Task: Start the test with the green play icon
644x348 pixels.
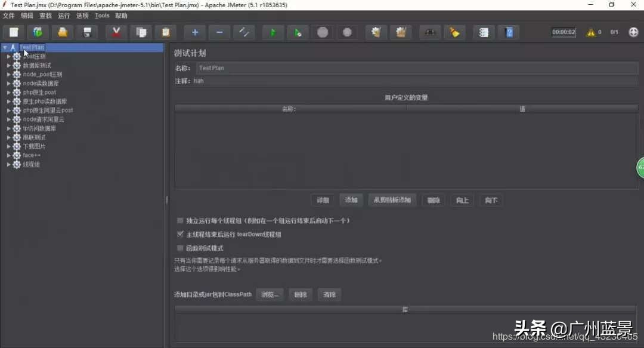Action: (273, 32)
